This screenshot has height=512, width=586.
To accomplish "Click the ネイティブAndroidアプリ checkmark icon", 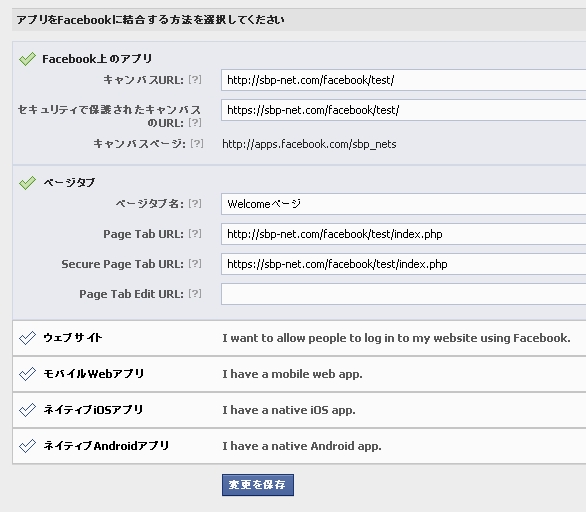I will pyautogui.click(x=27, y=446).
